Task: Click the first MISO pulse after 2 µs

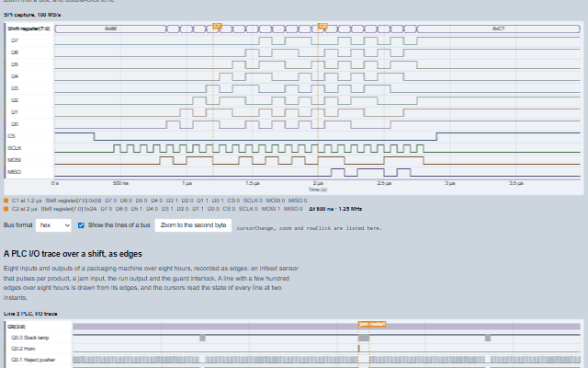Action: coord(337,172)
